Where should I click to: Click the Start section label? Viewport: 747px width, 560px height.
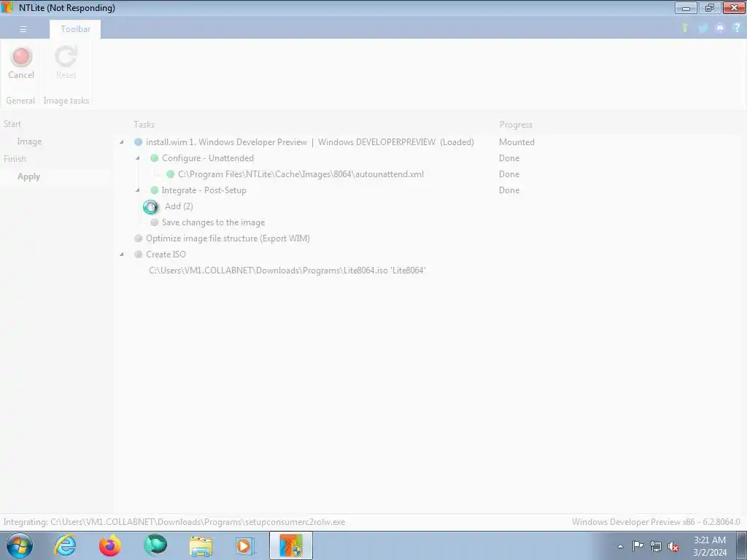click(12, 124)
